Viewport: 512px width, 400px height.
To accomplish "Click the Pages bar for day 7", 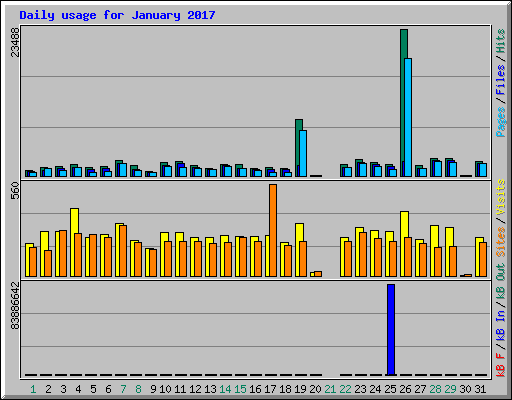I will click(123, 170).
